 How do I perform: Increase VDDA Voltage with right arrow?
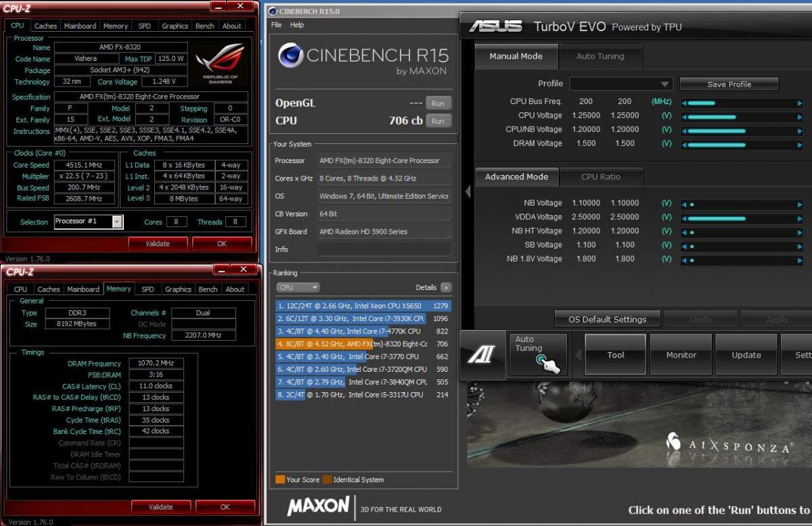point(800,218)
